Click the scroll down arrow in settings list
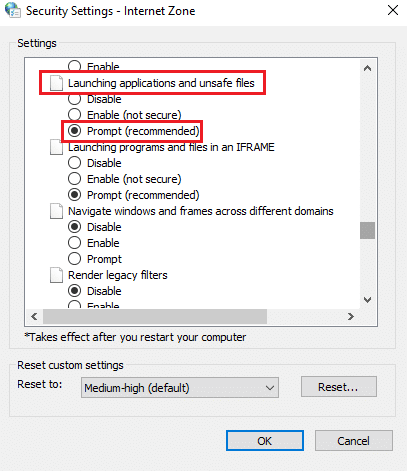Screen dimensions: 407x471 click(x=367, y=300)
